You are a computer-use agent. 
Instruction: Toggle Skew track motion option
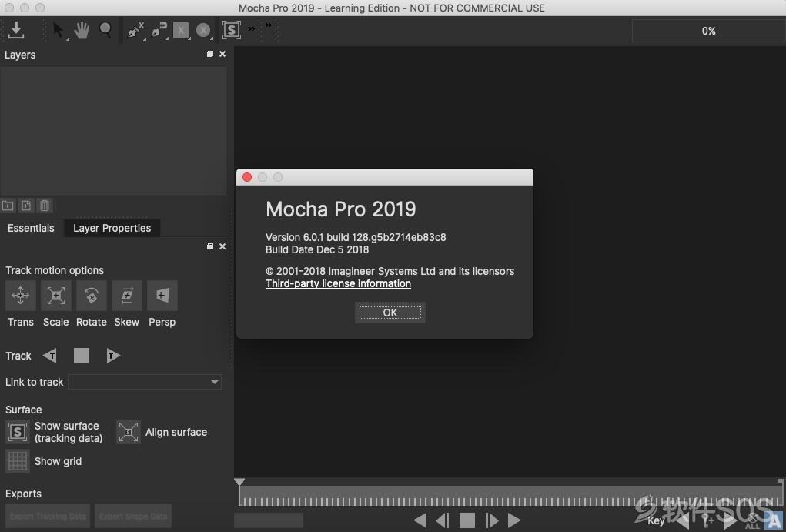(x=127, y=296)
